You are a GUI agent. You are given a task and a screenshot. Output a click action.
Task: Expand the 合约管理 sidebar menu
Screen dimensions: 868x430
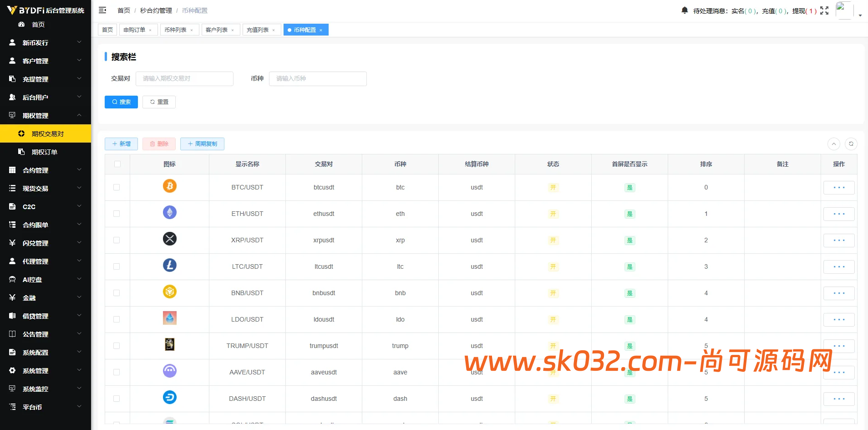point(46,170)
